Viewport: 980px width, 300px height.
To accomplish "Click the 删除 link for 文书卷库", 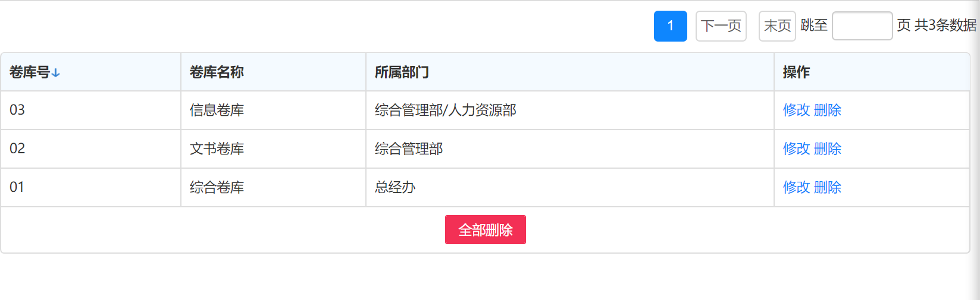I will click(827, 149).
